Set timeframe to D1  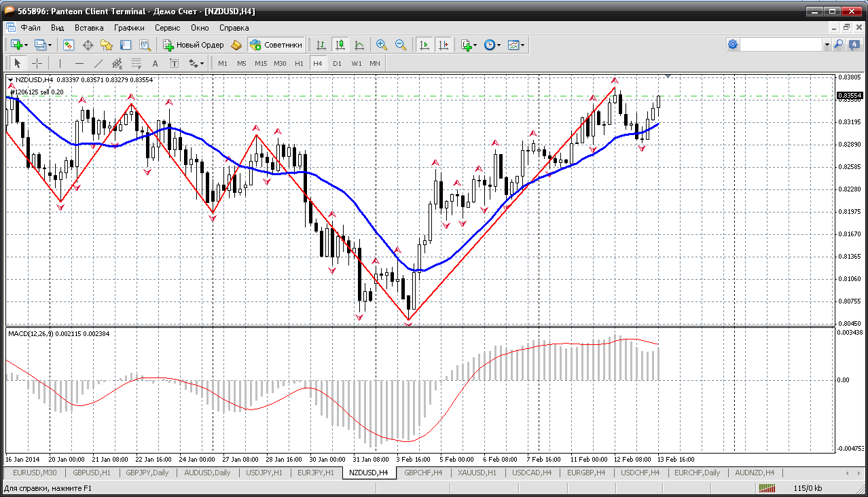point(337,63)
